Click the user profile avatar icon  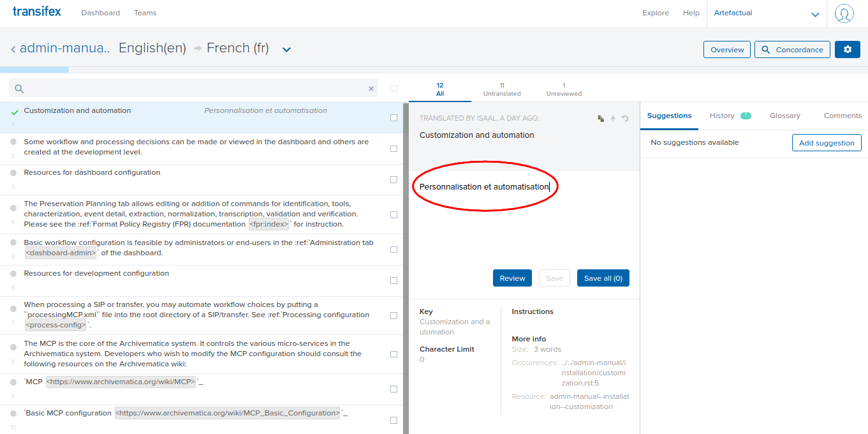pos(844,13)
